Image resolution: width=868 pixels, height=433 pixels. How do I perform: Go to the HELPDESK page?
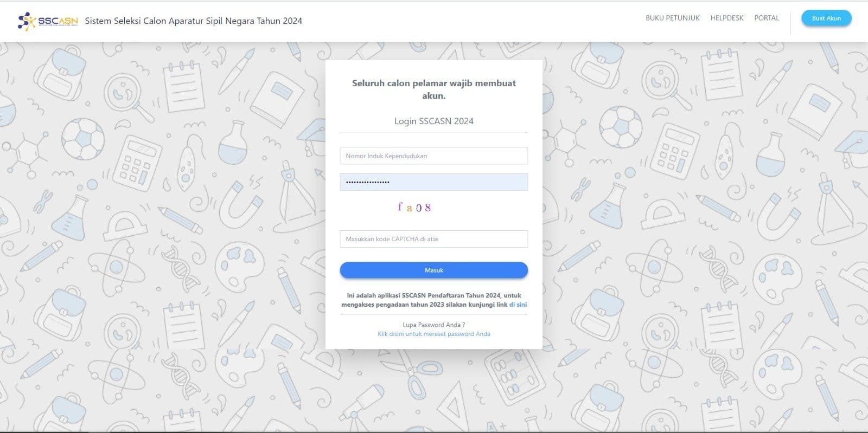(726, 18)
